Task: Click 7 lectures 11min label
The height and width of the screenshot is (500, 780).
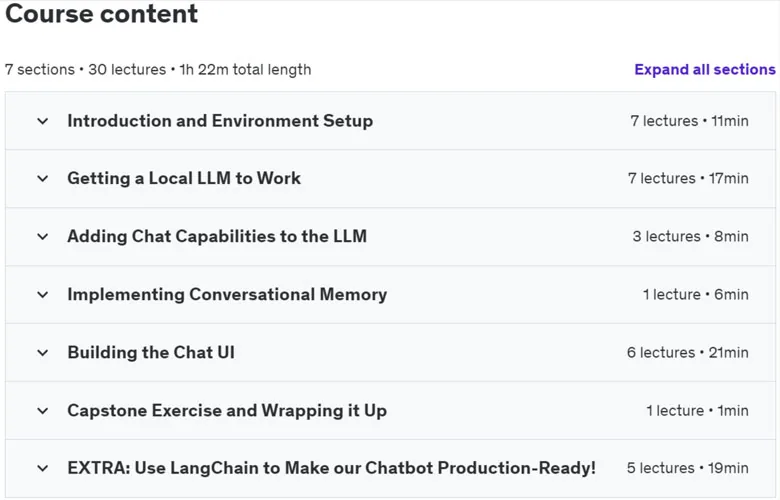Action: [689, 121]
